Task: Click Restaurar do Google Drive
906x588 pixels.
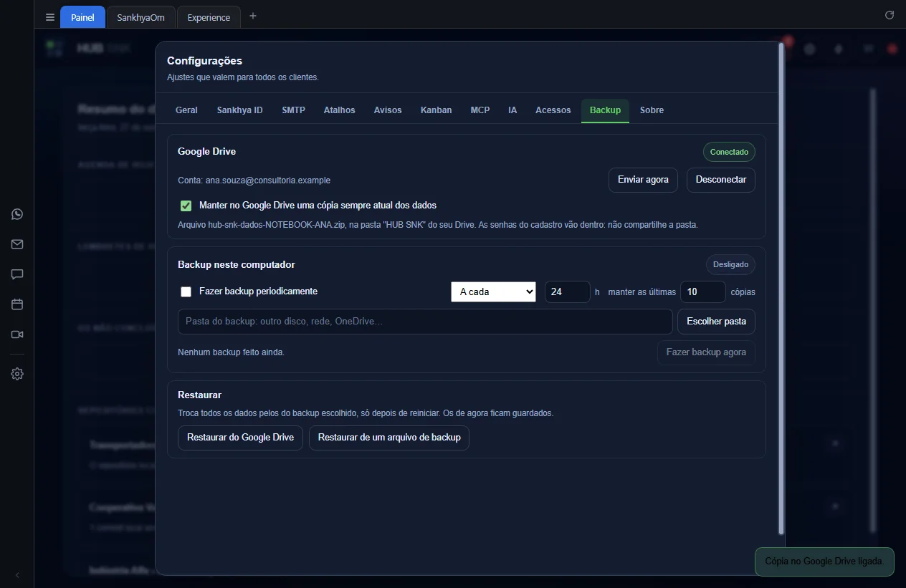Action: coord(240,438)
